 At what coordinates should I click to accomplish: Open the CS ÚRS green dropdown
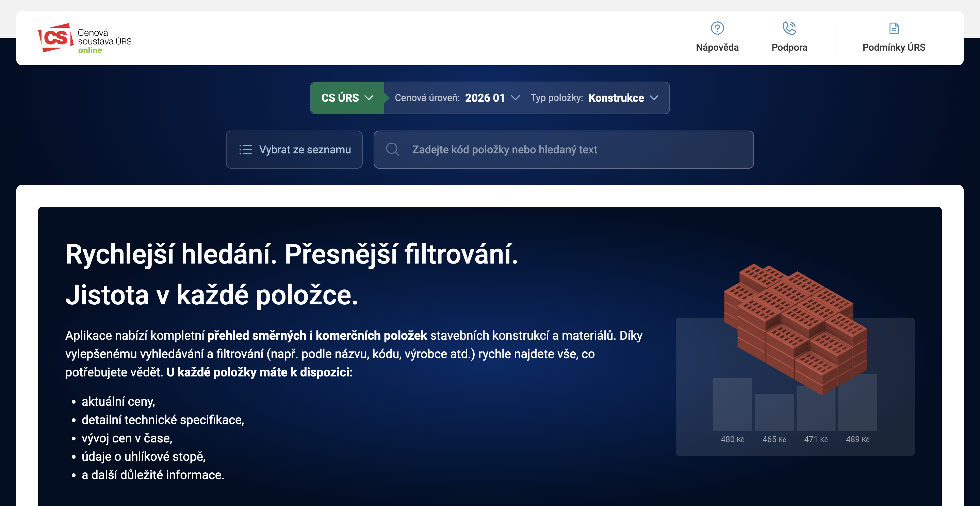(x=347, y=98)
